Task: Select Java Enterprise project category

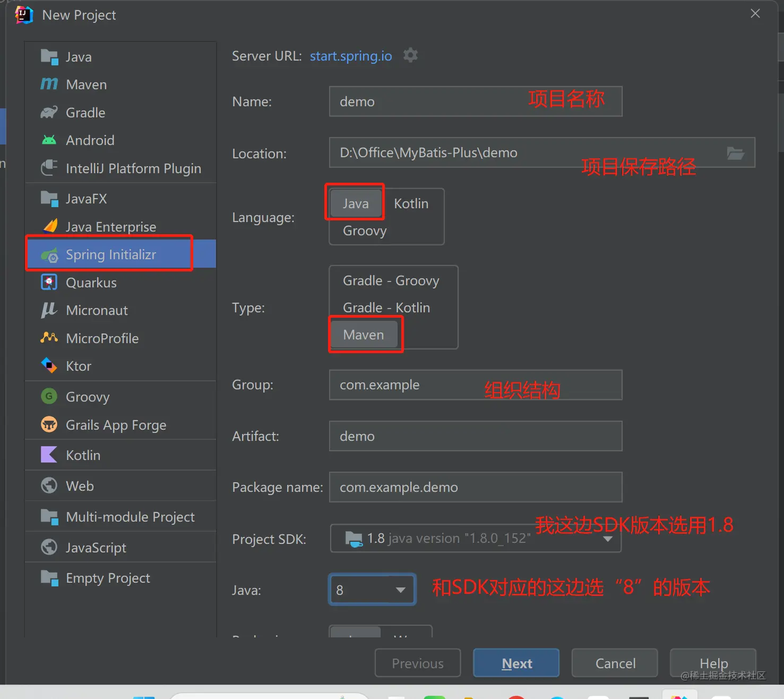Action: click(120, 227)
